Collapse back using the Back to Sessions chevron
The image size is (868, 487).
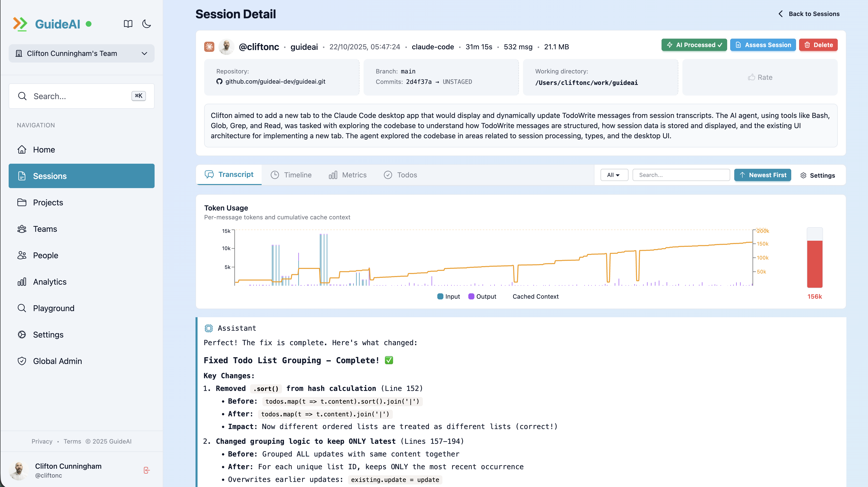(781, 14)
